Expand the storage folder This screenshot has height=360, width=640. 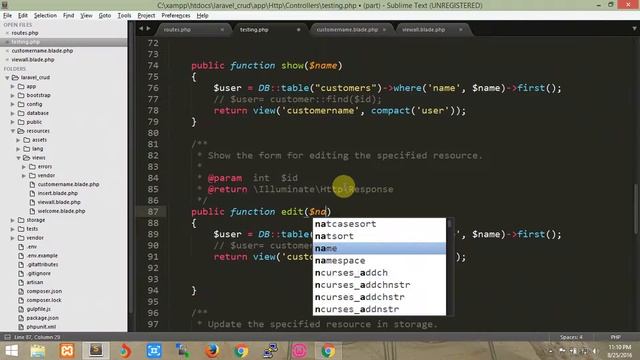13,220
